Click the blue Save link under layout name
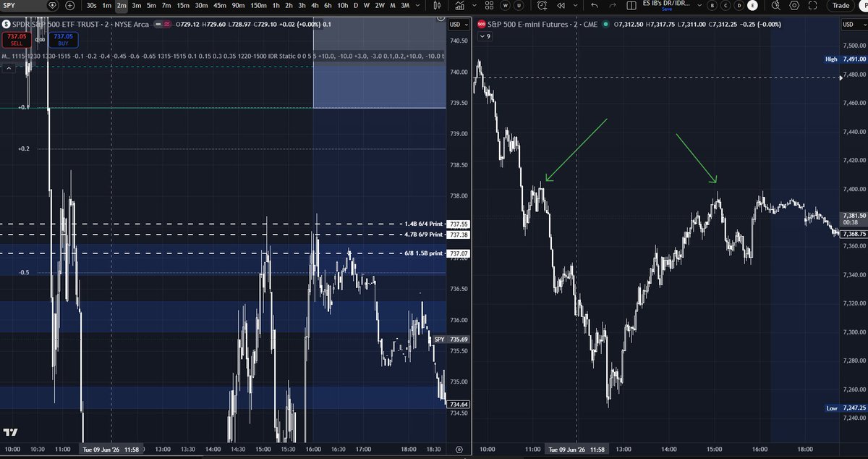868x459 pixels. 667,9
